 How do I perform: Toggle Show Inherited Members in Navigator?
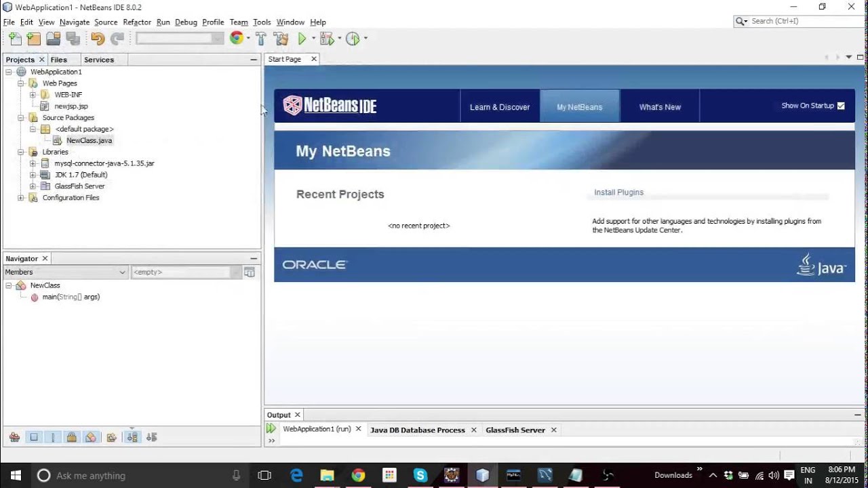14,437
